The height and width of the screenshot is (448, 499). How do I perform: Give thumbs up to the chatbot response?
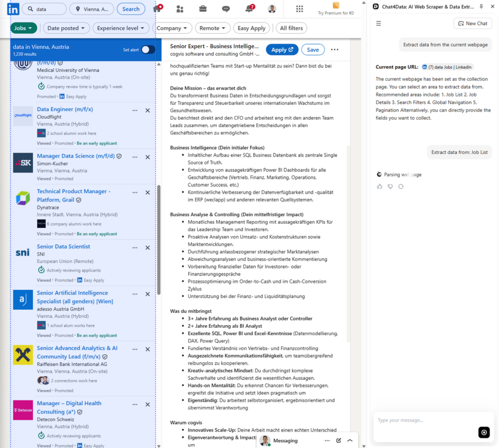tap(380, 187)
